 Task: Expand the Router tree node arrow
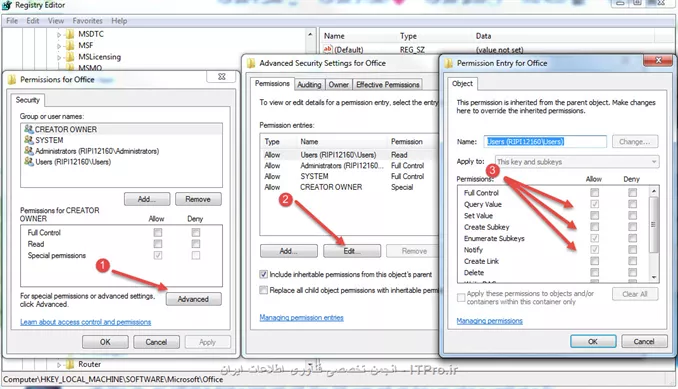[59, 365]
